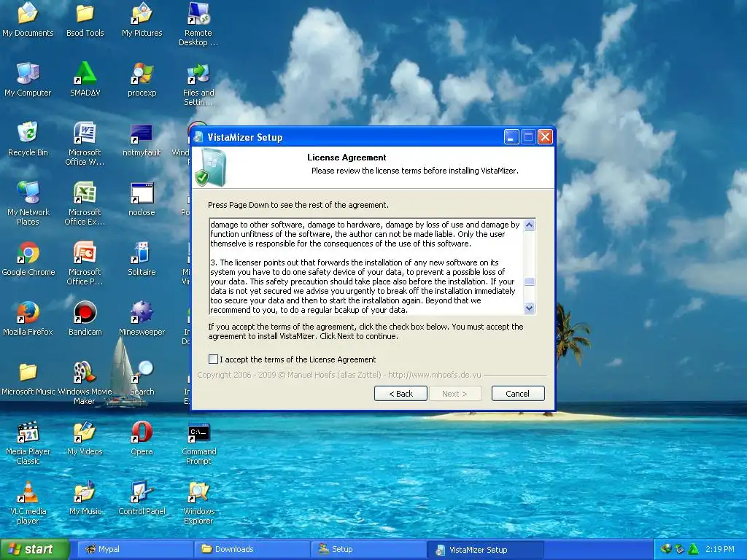Screen dimensions: 747x560
Task: Open Minesweeper game shortcut
Action: click(142, 319)
